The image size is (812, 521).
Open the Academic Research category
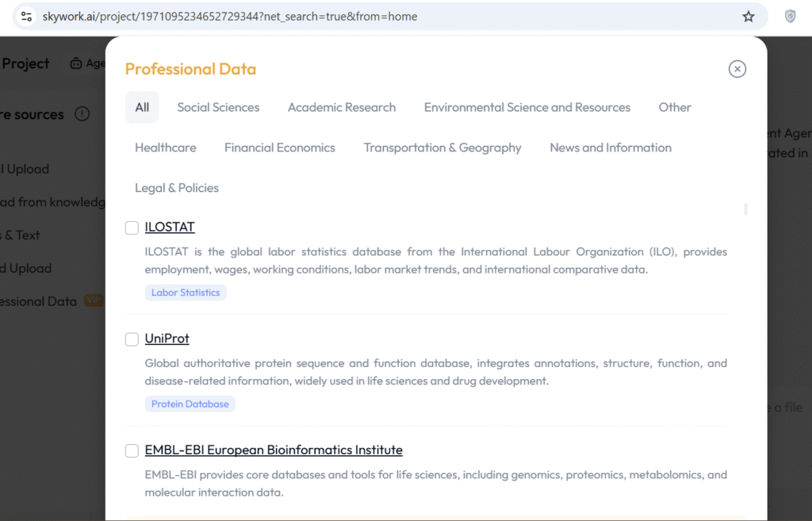341,108
